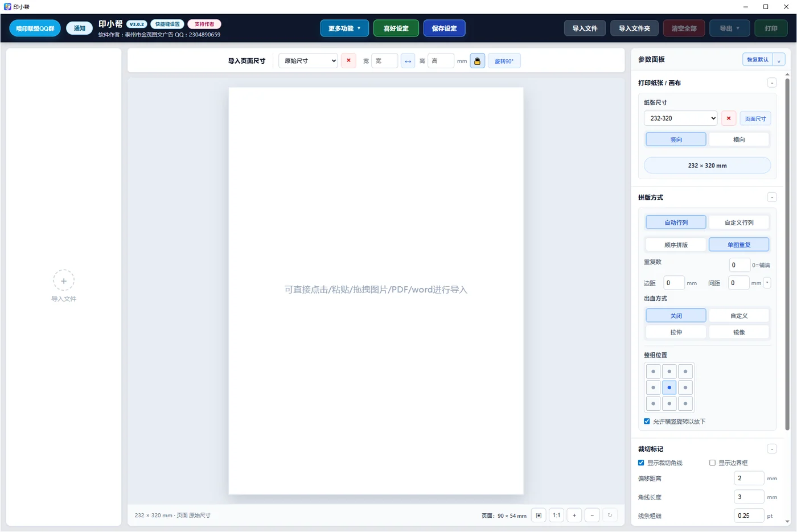This screenshot has width=797, height=532.
Task: Open the 快捷键设置 shortcut settings
Action: (167, 24)
